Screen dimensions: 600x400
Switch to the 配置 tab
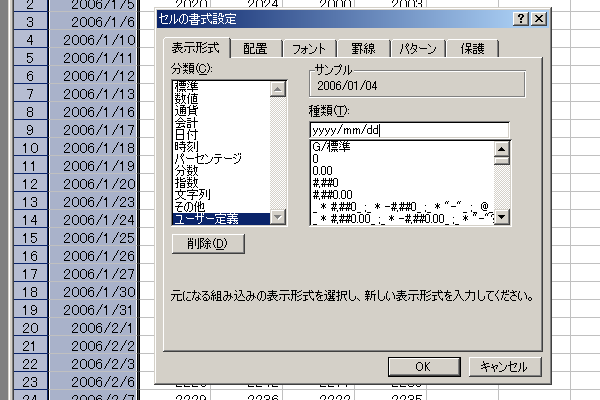[255, 49]
